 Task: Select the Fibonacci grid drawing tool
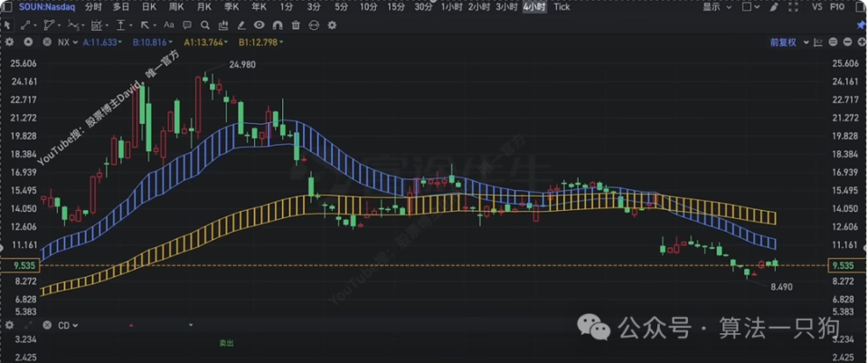(x=97, y=25)
